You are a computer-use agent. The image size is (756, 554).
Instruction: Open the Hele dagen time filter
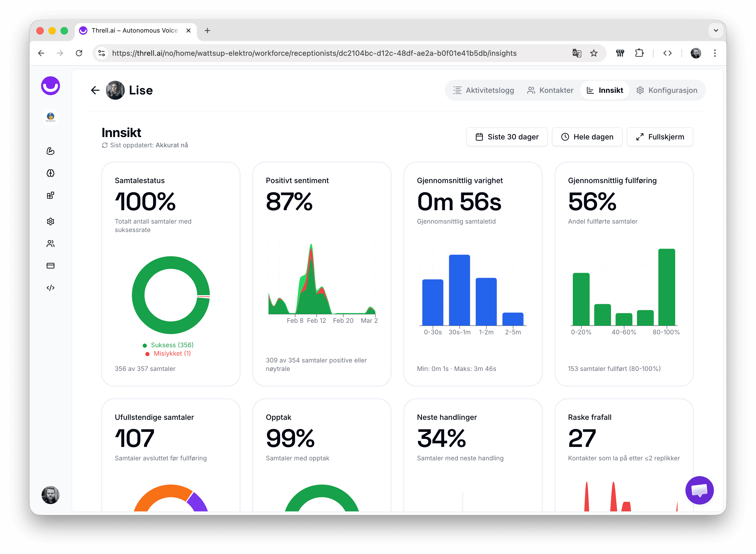[587, 137]
